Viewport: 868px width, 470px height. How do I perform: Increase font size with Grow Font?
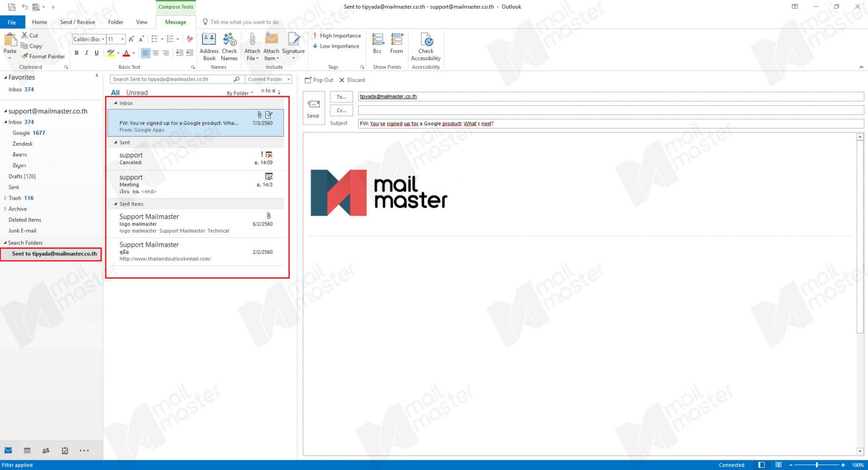pyautogui.click(x=131, y=39)
